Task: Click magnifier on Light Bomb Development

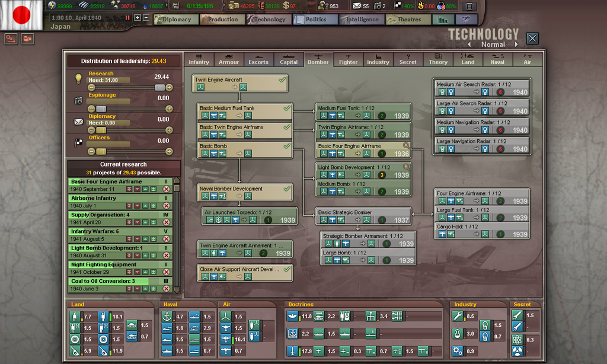Action: click(x=406, y=167)
